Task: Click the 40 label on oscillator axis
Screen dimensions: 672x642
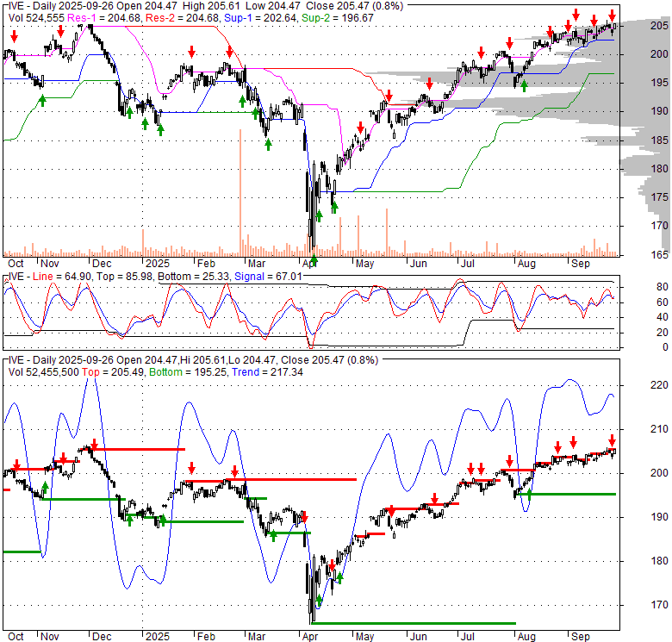Action: point(663,317)
